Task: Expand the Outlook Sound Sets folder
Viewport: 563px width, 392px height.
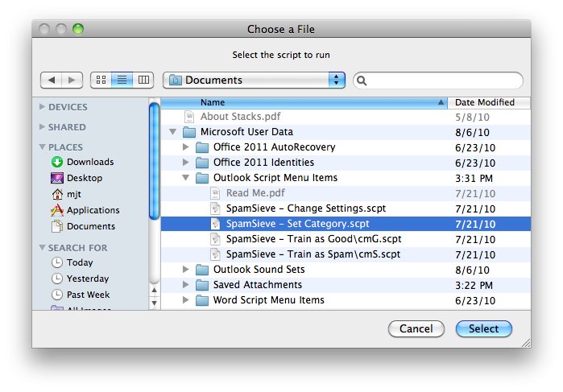Action: coord(185,269)
